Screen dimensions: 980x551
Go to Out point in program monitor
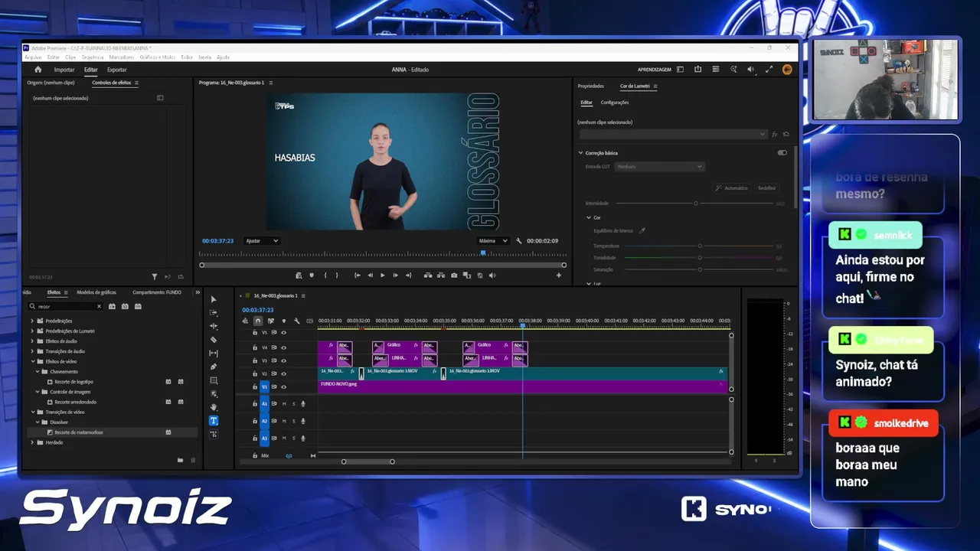[408, 275]
